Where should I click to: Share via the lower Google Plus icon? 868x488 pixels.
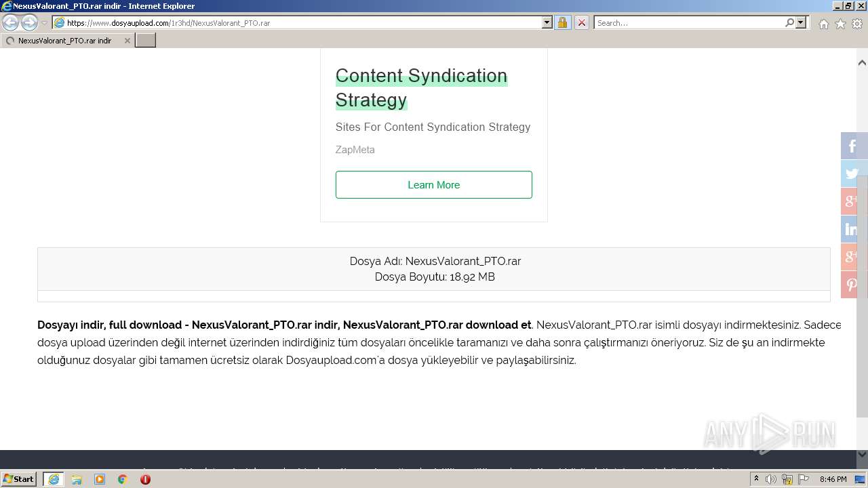[853, 257]
